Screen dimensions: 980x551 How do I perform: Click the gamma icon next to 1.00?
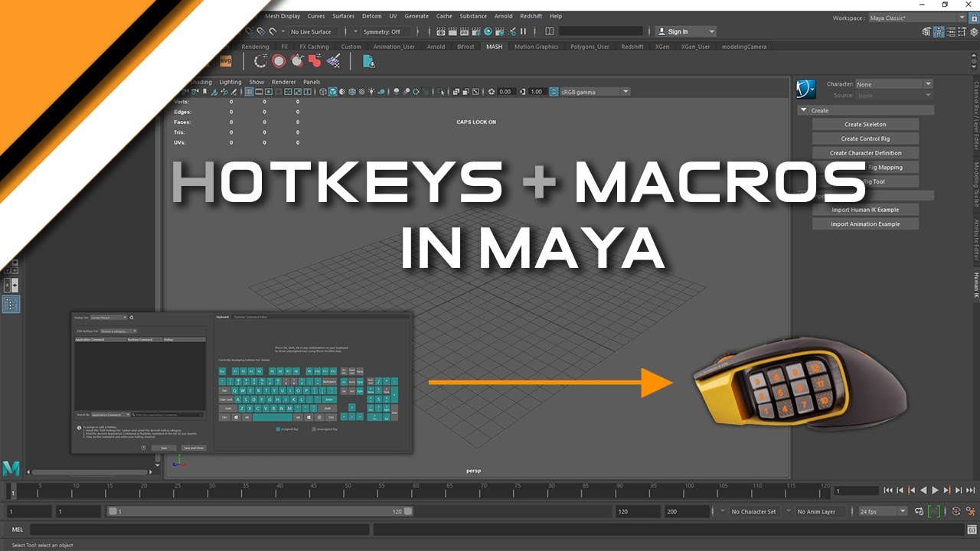tap(524, 92)
